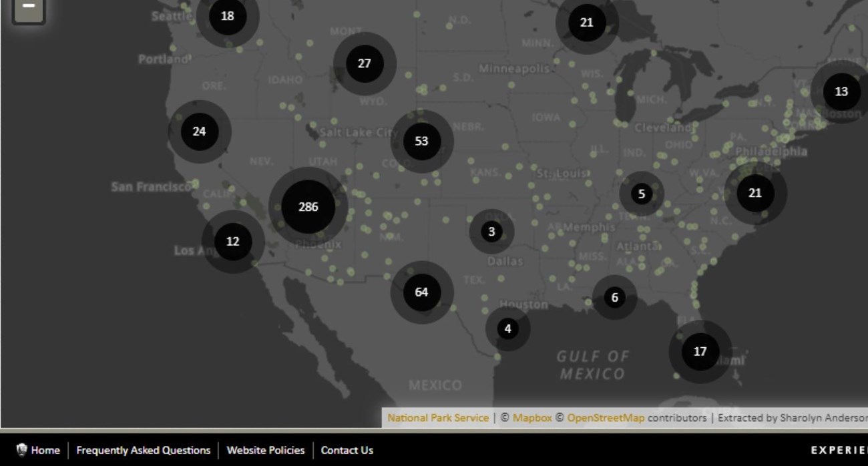This screenshot has width=868, height=466.
Task: Open the 53 cluster marker over Colorado
Action: (x=422, y=141)
